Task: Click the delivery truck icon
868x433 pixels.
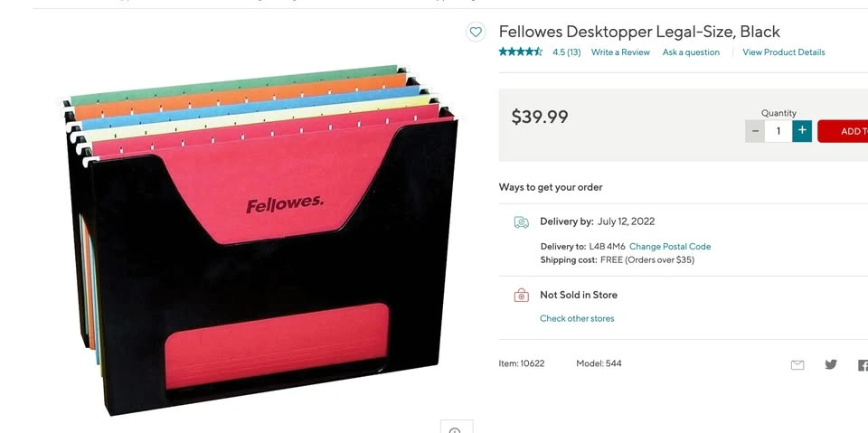Action: point(521,222)
